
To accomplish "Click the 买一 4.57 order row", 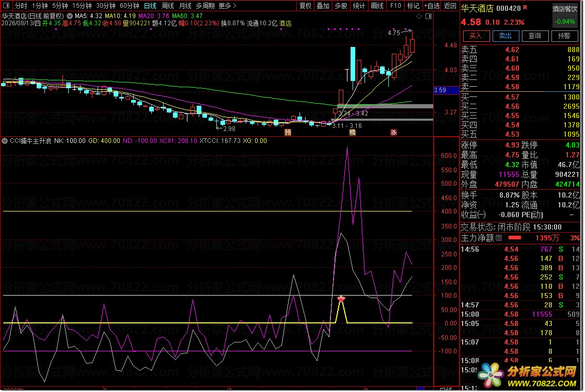I will click(x=520, y=97).
